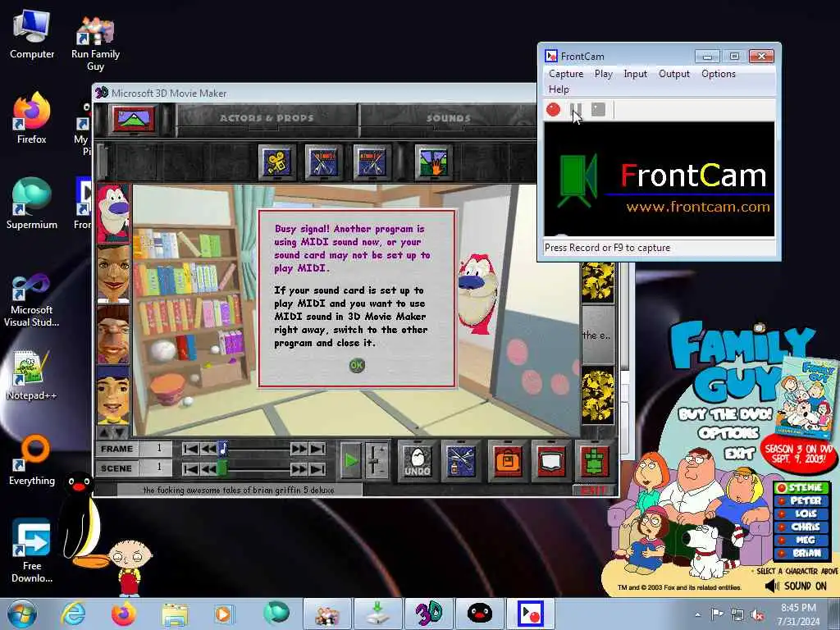Click the green scene slider thumb

coord(222,468)
